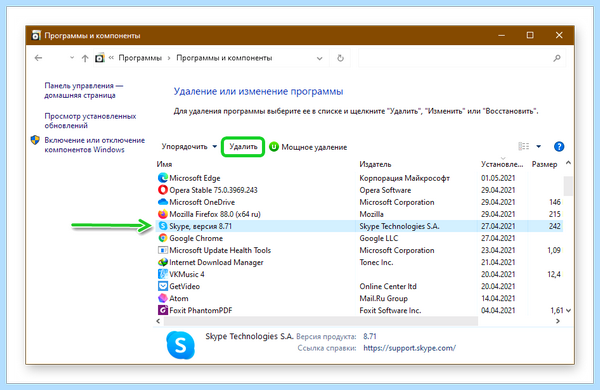This screenshot has width=600, height=390.
Task: Go back with the left arrow
Action: (38, 58)
